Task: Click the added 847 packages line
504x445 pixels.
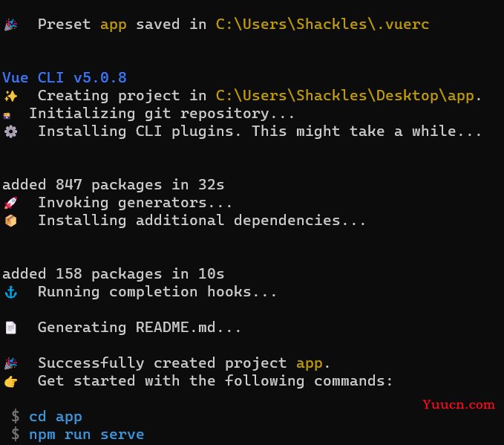Action: tap(113, 185)
